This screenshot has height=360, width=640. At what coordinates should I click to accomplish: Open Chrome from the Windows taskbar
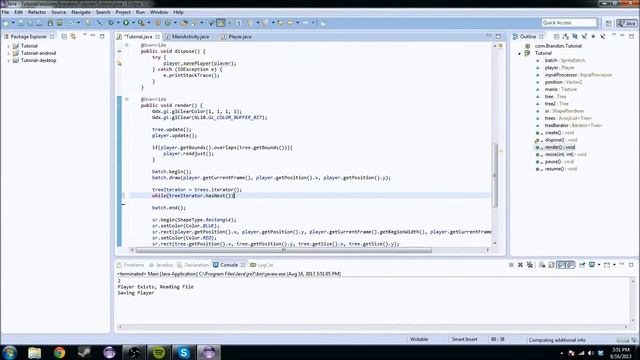tap(60, 353)
